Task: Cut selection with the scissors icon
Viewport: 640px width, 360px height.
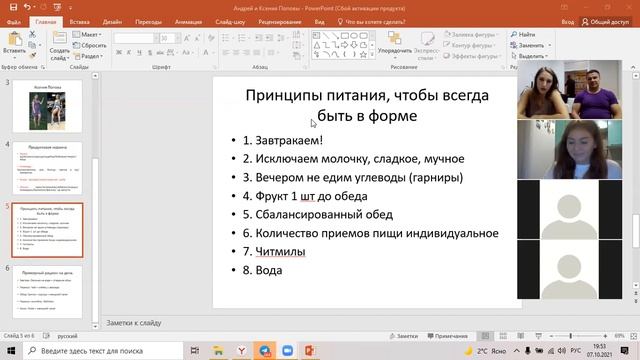Action: 33,35
